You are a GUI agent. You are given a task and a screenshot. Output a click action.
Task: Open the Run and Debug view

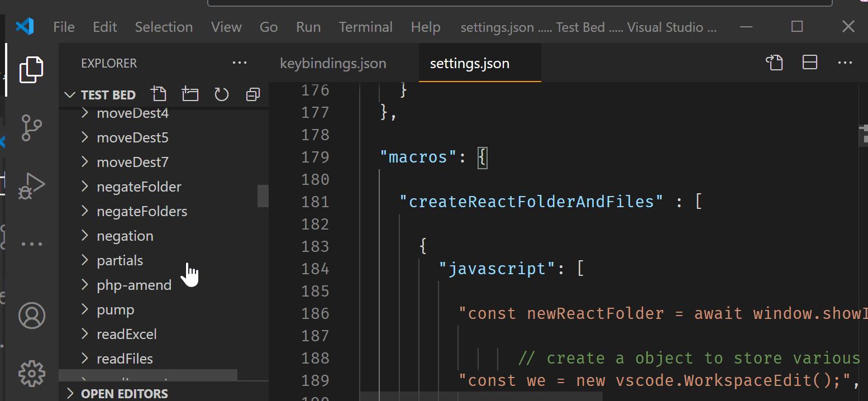pos(31,185)
